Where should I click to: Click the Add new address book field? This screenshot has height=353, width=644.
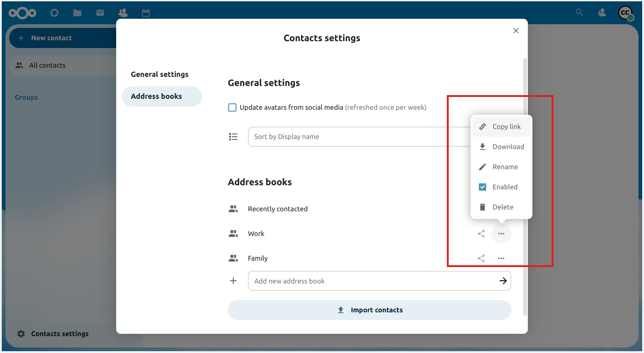366,281
